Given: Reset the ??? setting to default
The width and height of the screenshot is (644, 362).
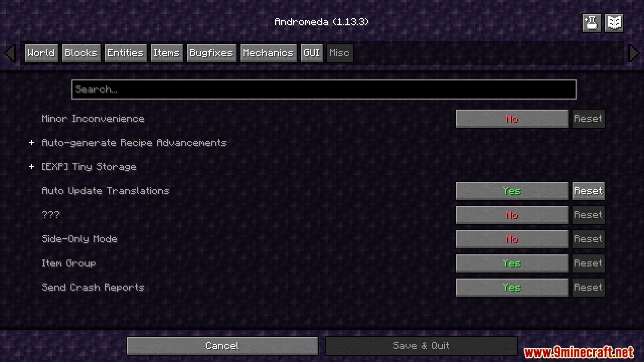Looking at the screenshot, I should (588, 215).
